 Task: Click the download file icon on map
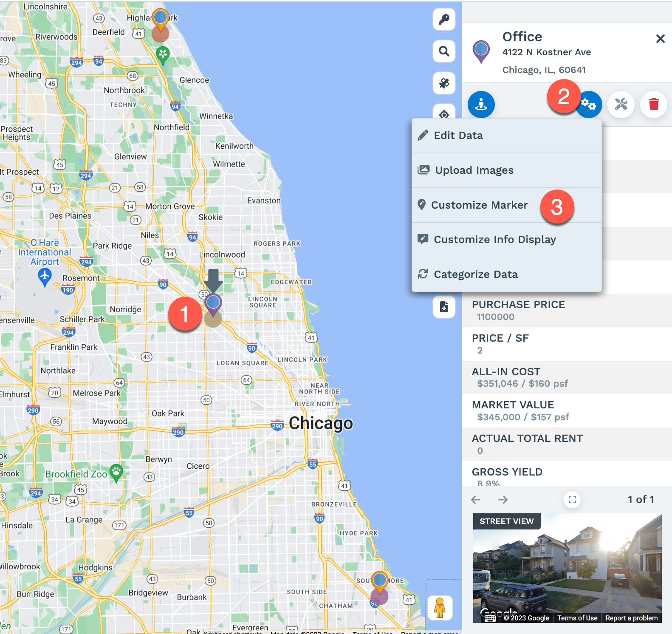click(x=444, y=306)
